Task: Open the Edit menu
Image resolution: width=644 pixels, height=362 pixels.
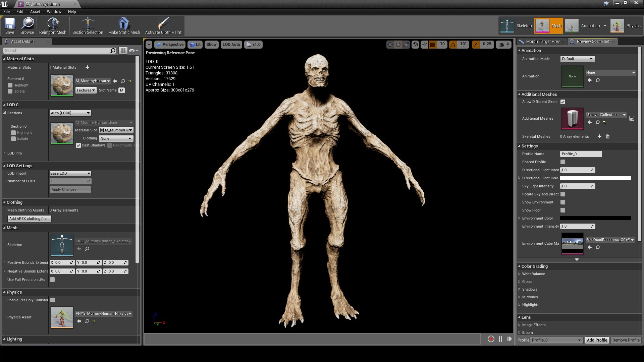Action: point(20,11)
